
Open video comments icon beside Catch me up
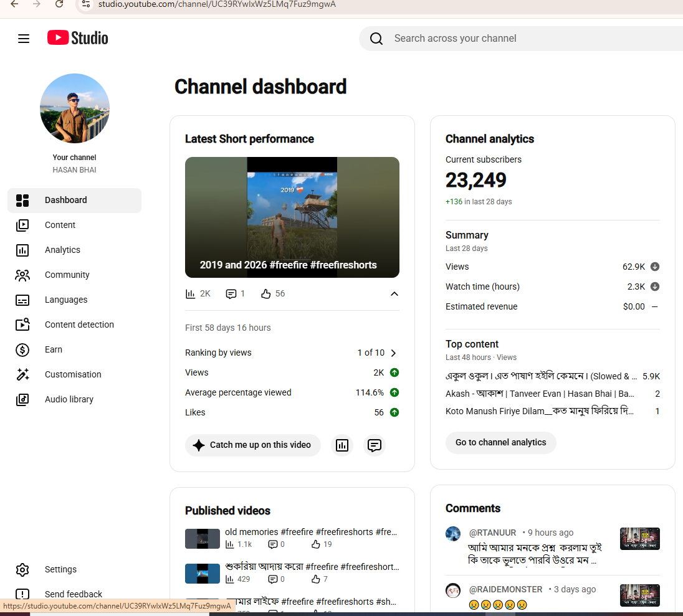[x=374, y=445]
